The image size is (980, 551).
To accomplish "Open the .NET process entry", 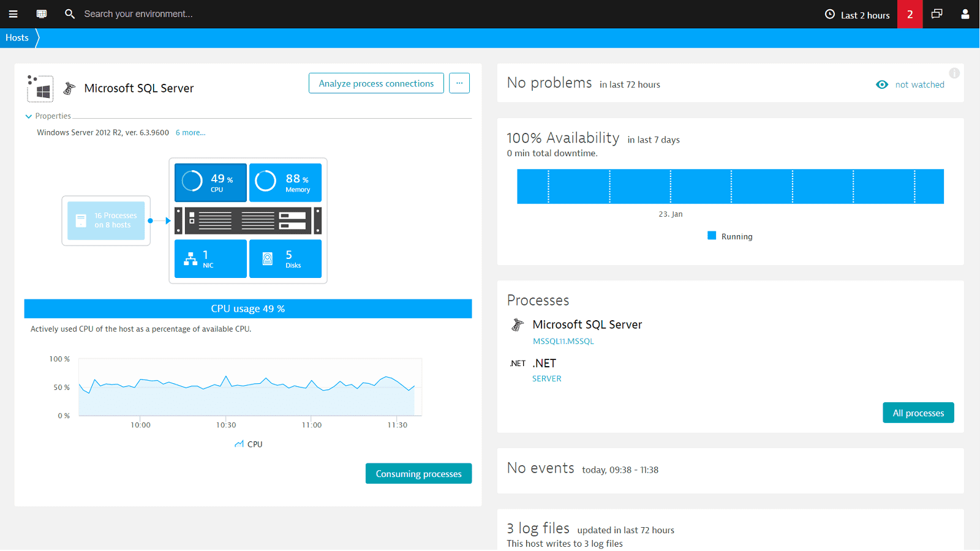I will click(x=545, y=364).
